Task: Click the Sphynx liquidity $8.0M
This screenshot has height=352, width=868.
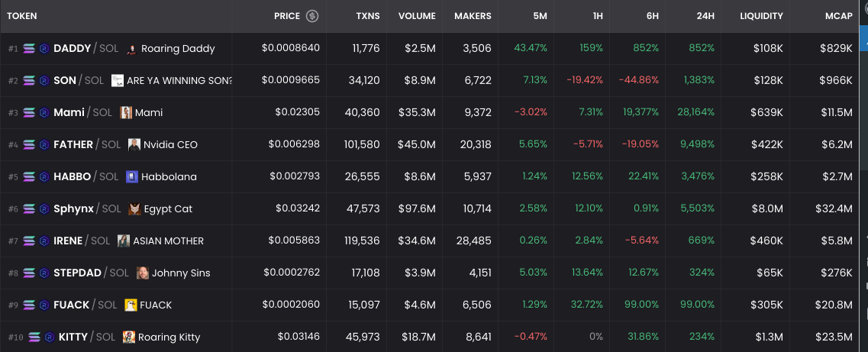Action: pyautogui.click(x=767, y=209)
